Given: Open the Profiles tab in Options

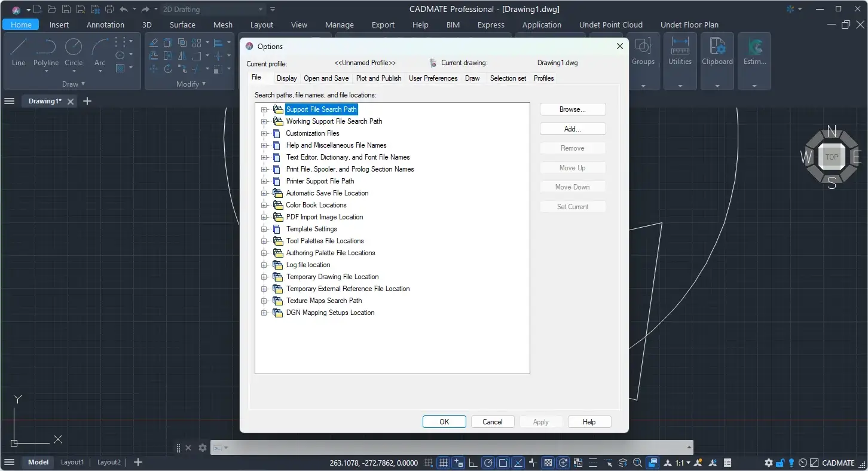Looking at the screenshot, I should pyautogui.click(x=544, y=78).
